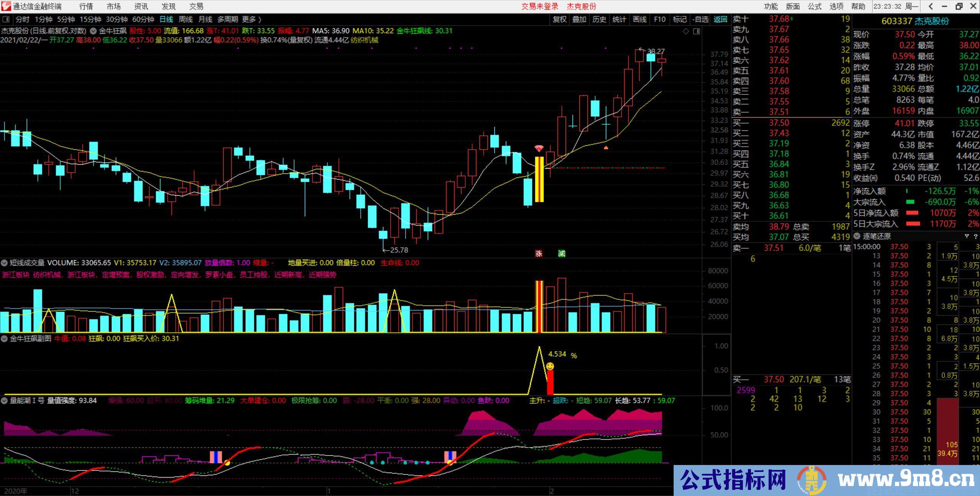980x496 pixels.
Task: Expand the 量能潮 I 号 indicator menu
Action: coord(4,401)
